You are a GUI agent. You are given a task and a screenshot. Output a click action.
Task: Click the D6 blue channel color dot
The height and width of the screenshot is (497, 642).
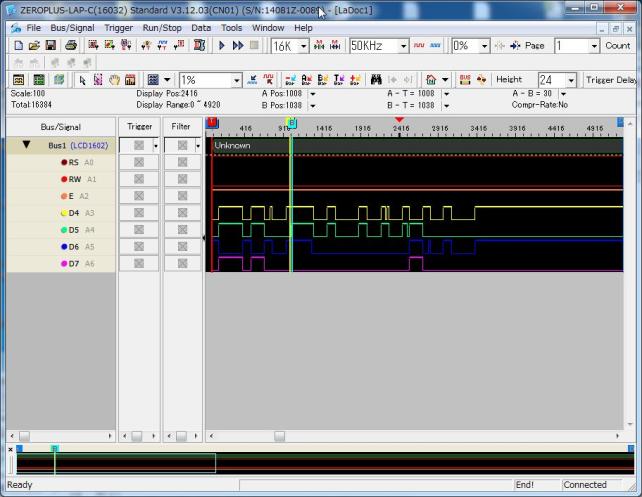point(64,247)
